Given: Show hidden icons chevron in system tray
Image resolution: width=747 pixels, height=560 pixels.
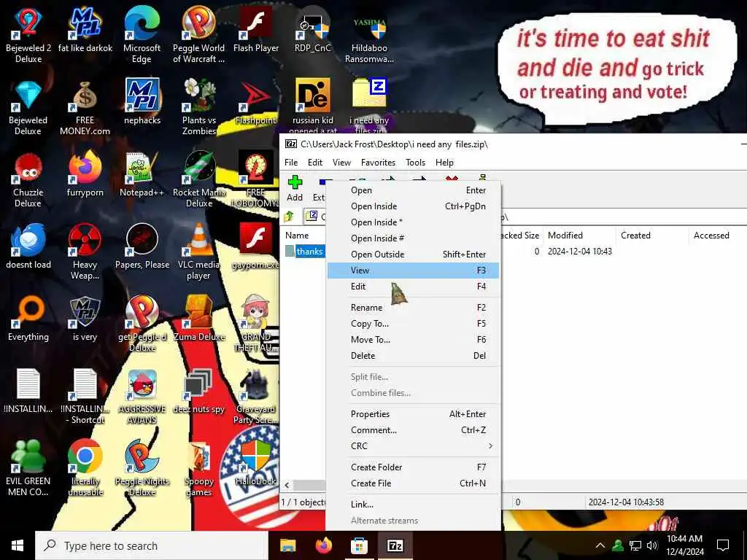Looking at the screenshot, I should (600, 545).
